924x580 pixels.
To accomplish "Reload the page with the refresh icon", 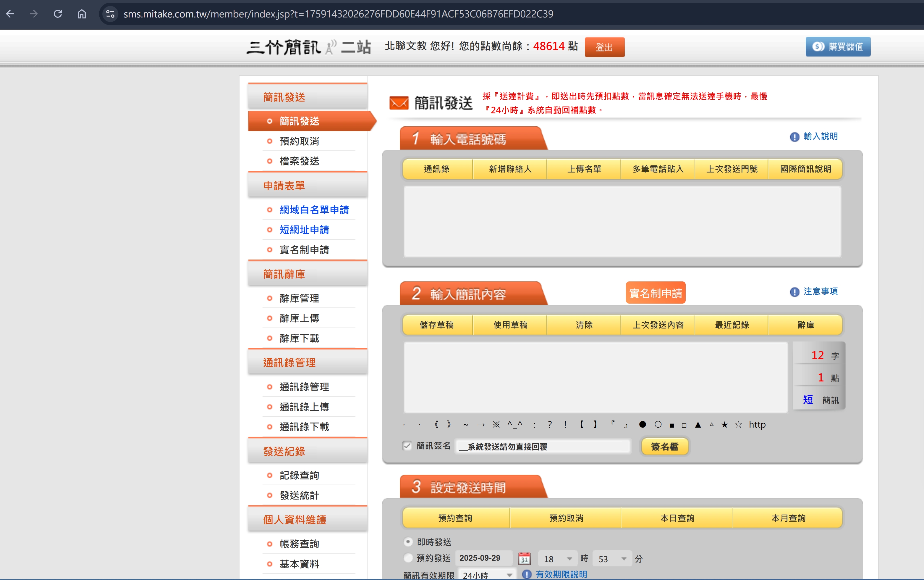I will (x=58, y=14).
